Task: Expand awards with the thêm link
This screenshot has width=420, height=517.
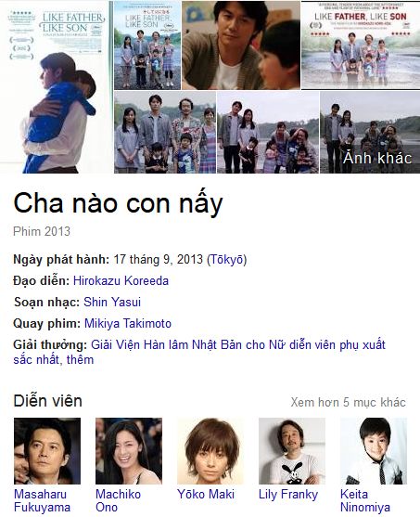Action: click(80, 359)
